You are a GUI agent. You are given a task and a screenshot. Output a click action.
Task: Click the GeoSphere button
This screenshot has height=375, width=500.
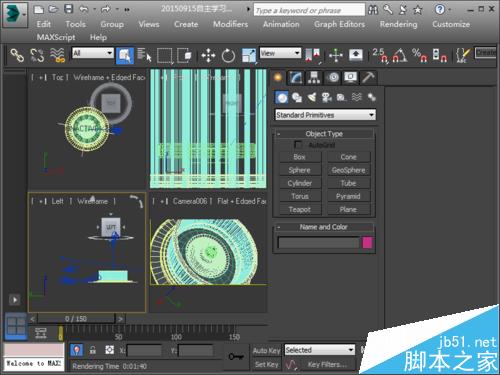click(x=348, y=170)
